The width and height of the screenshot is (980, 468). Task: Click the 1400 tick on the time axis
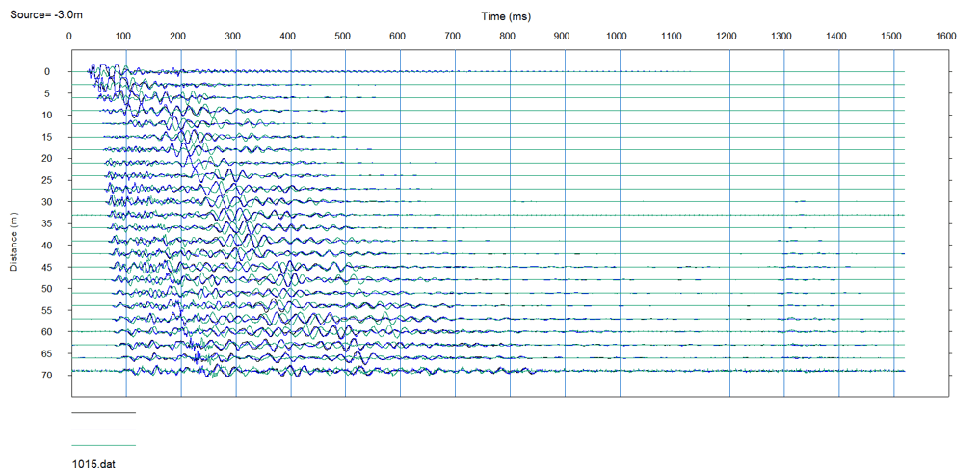836,36
